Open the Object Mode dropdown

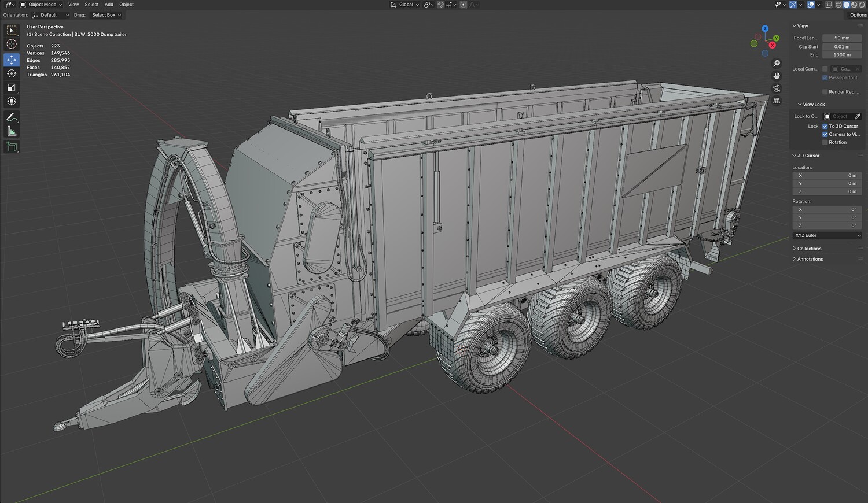(42, 5)
